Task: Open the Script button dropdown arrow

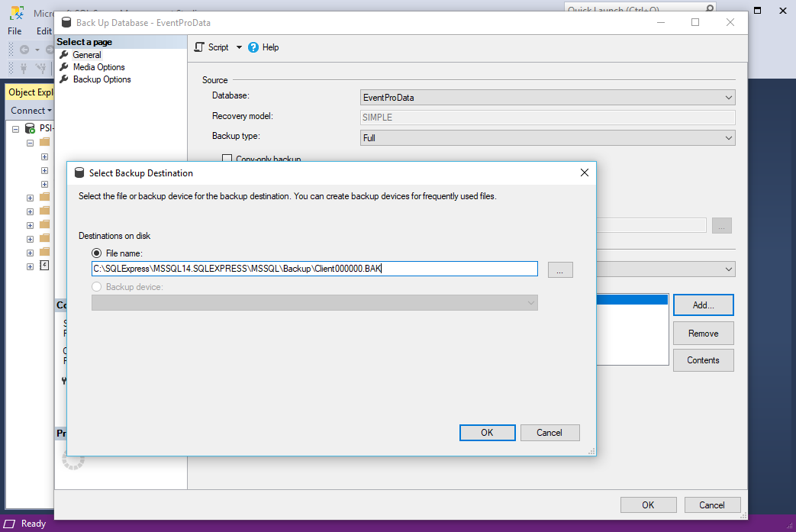Action: coord(239,47)
